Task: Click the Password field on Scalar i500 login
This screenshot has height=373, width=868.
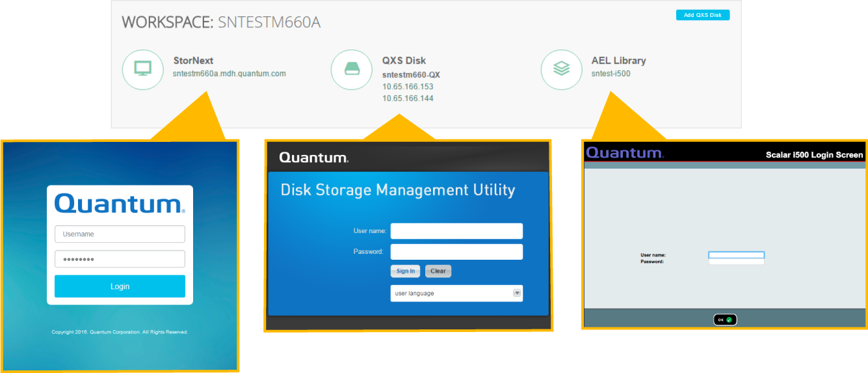Action: point(736,262)
